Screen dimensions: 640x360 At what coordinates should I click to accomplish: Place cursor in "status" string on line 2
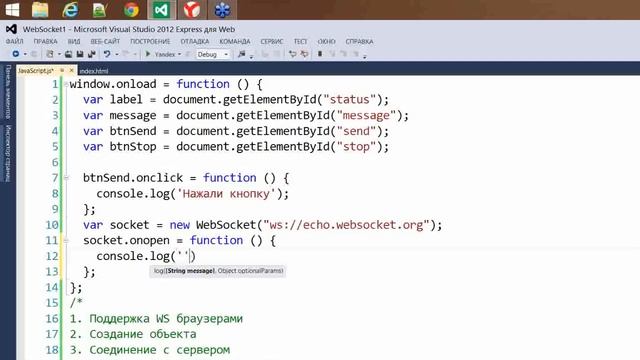click(349, 100)
